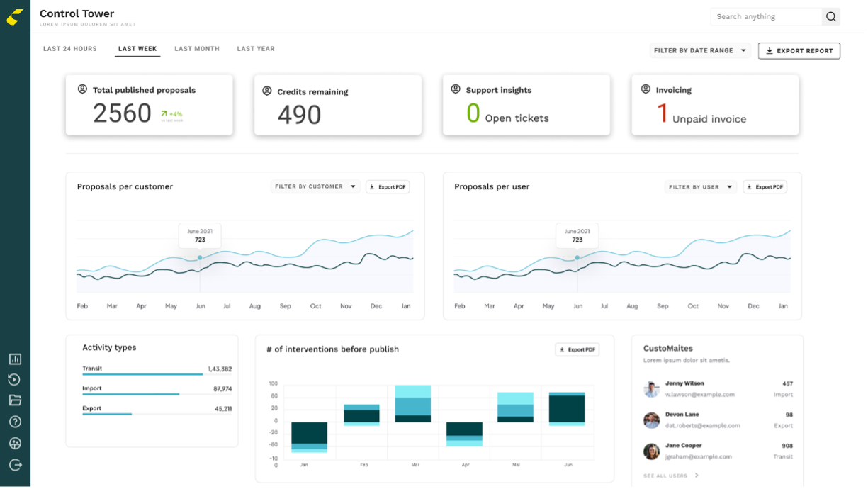Click the EXPORT REPORT button
The width and height of the screenshot is (868, 489).
pyautogui.click(x=799, y=50)
